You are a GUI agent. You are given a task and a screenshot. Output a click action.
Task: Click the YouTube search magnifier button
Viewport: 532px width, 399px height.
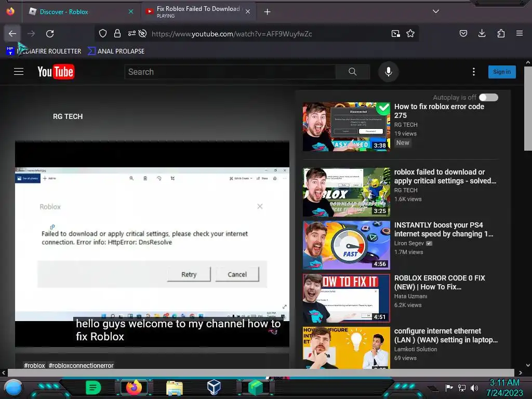pyautogui.click(x=353, y=72)
